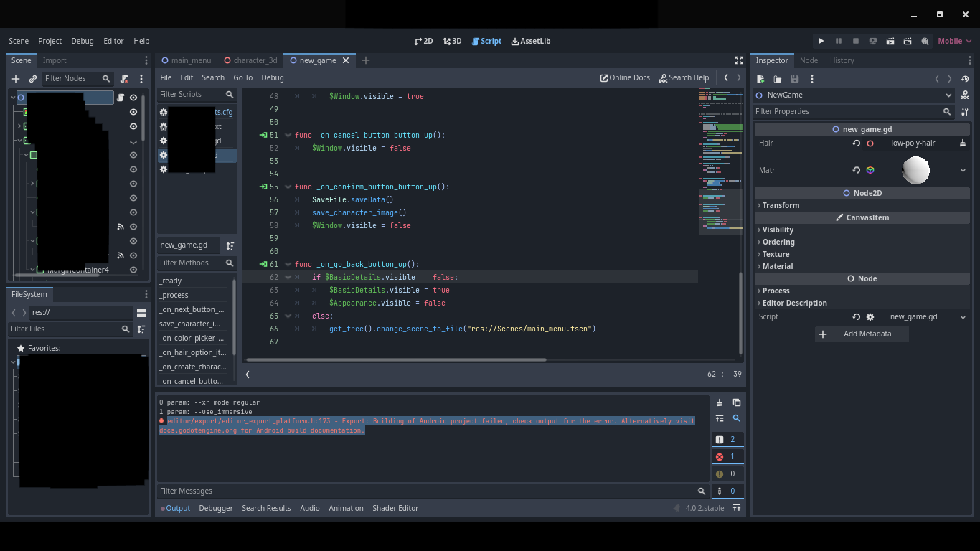
Task: Click the Stop running project icon
Action: click(856, 41)
